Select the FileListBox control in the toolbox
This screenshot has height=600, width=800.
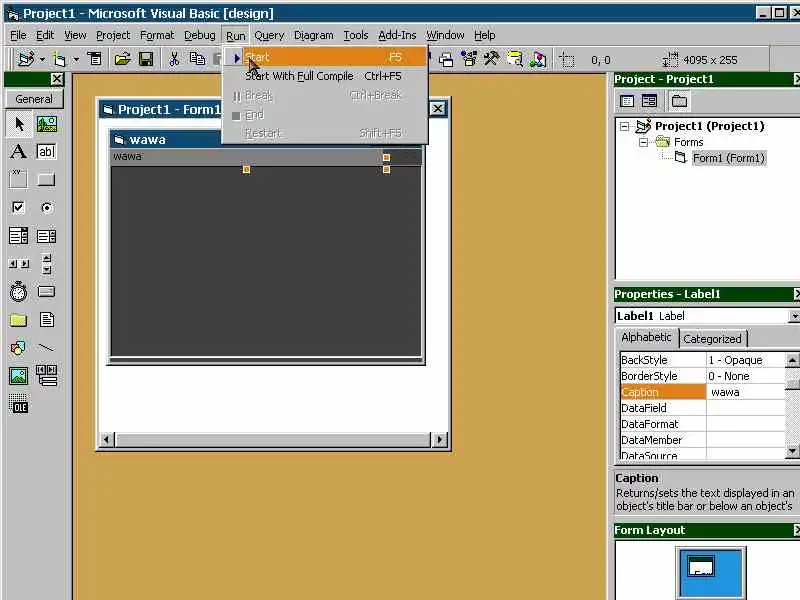coord(46,320)
